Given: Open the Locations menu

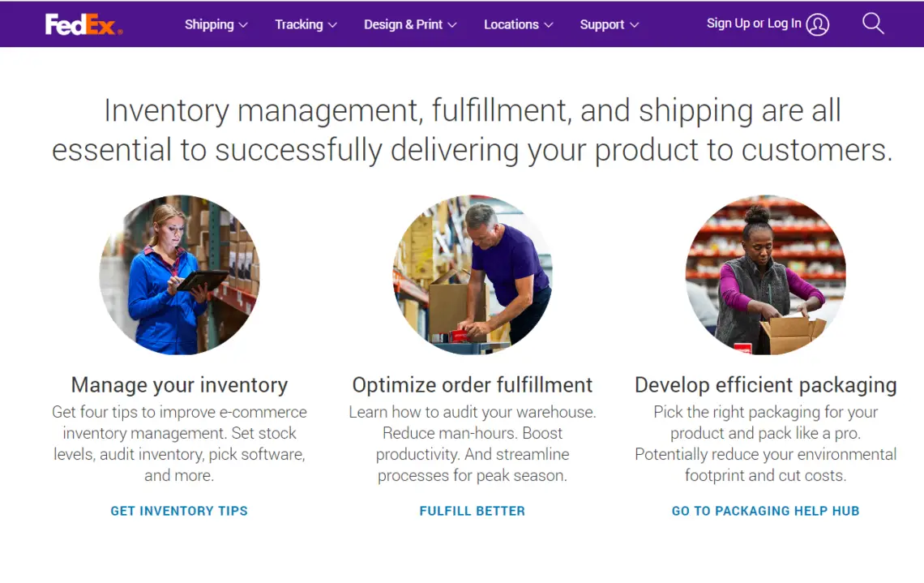Looking at the screenshot, I should pyautogui.click(x=512, y=25).
